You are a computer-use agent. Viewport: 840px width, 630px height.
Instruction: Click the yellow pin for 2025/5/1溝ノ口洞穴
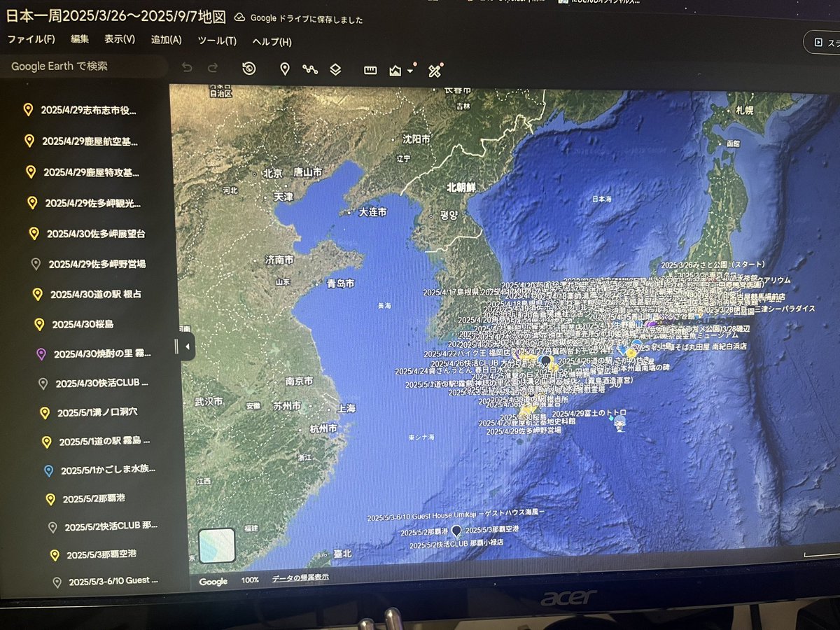coord(45,413)
